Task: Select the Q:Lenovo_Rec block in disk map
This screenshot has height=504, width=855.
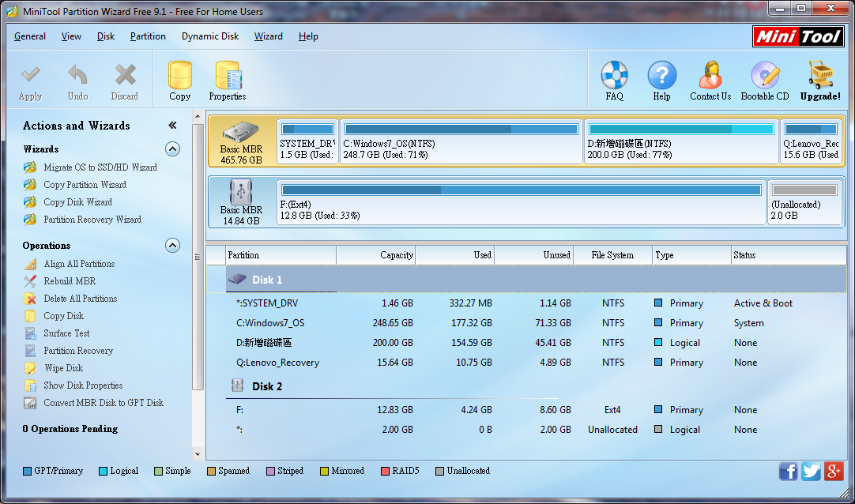Action: (x=812, y=141)
